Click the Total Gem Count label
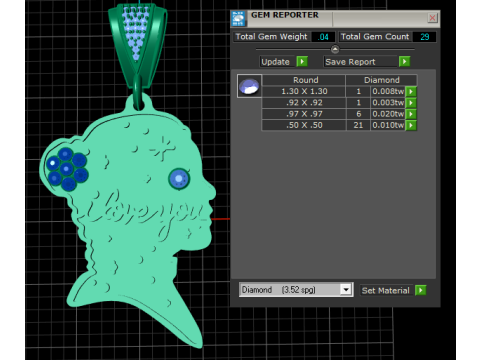 point(375,37)
